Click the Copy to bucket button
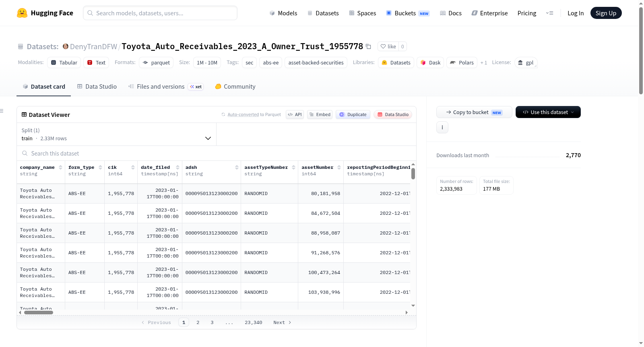 point(474,112)
